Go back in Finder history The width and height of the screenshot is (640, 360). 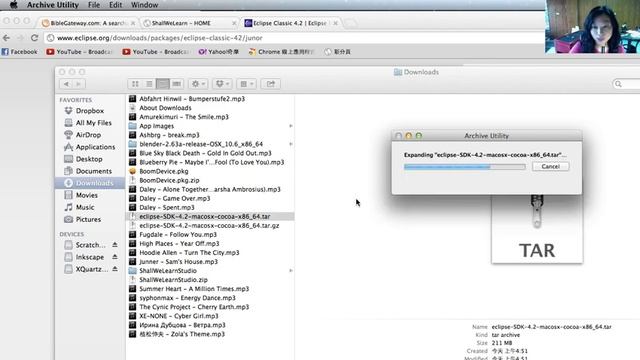(66, 84)
